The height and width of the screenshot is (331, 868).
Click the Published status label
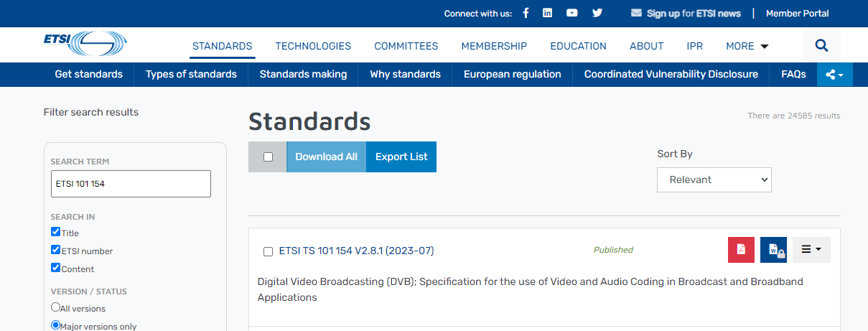613,250
